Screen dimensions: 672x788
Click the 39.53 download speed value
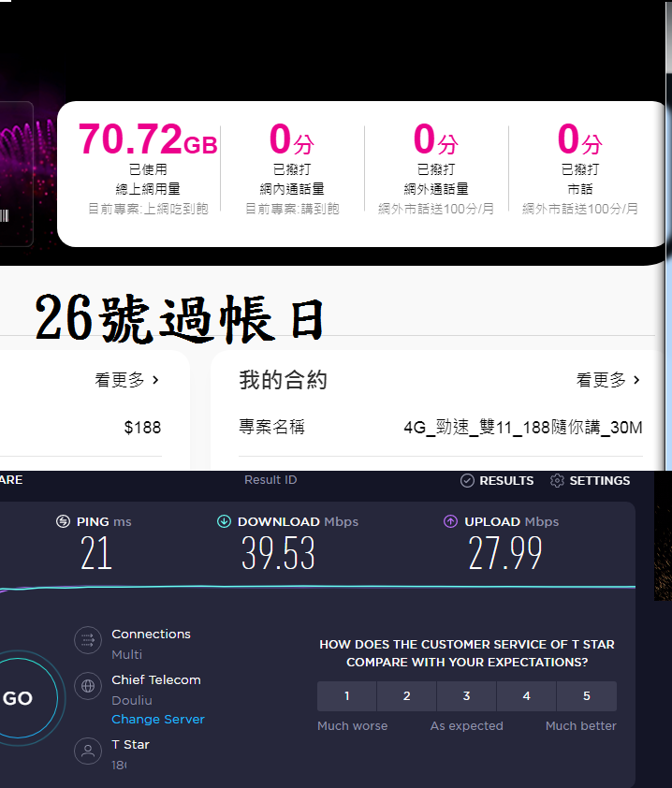[x=278, y=553]
